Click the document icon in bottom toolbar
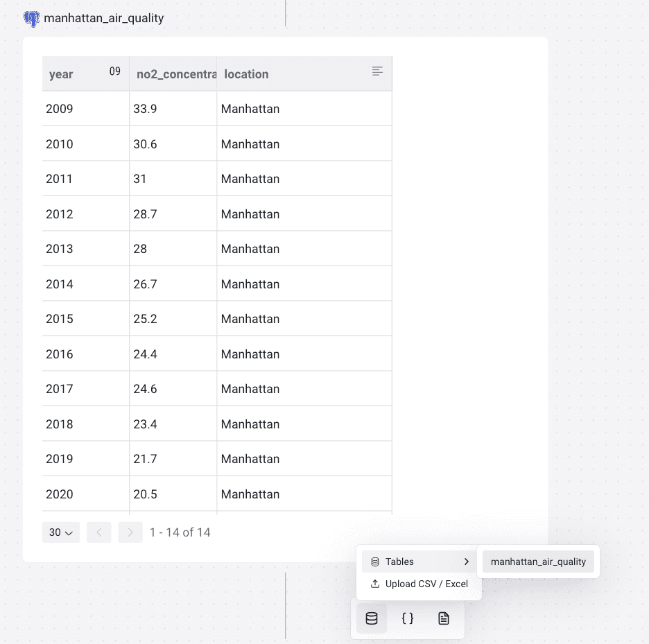The image size is (649, 644). pos(444,618)
